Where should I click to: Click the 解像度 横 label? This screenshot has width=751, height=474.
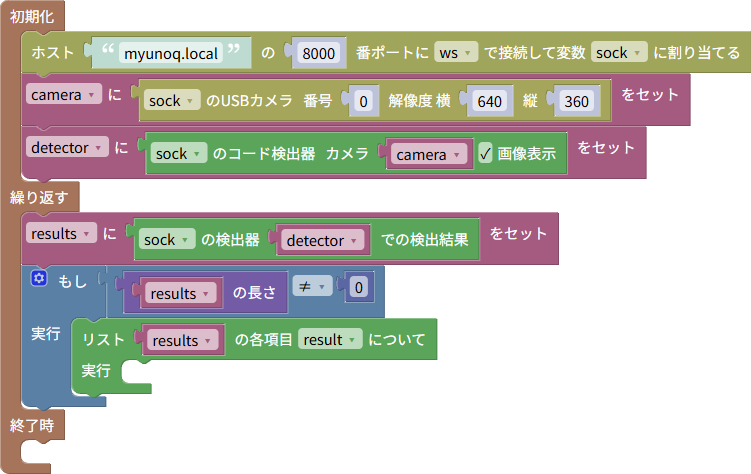420,101
